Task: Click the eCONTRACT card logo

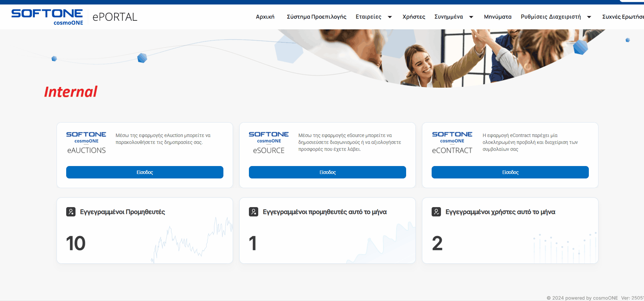Action: pyautogui.click(x=452, y=143)
